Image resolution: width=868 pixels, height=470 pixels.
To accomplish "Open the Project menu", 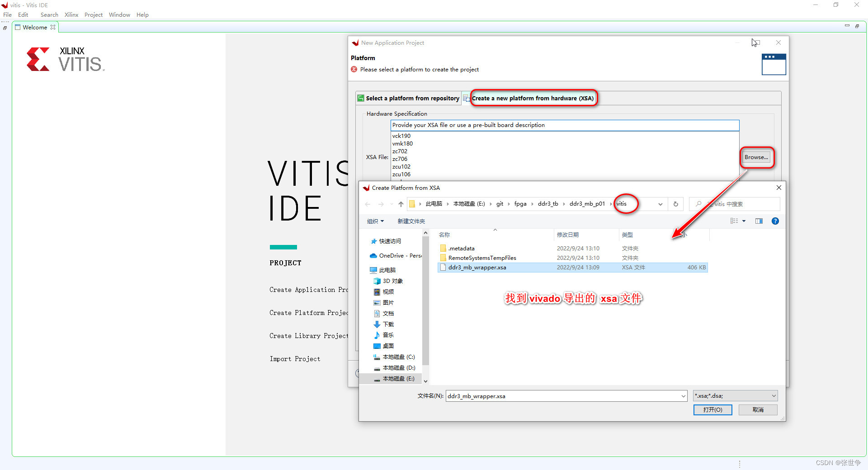I will tap(94, 15).
